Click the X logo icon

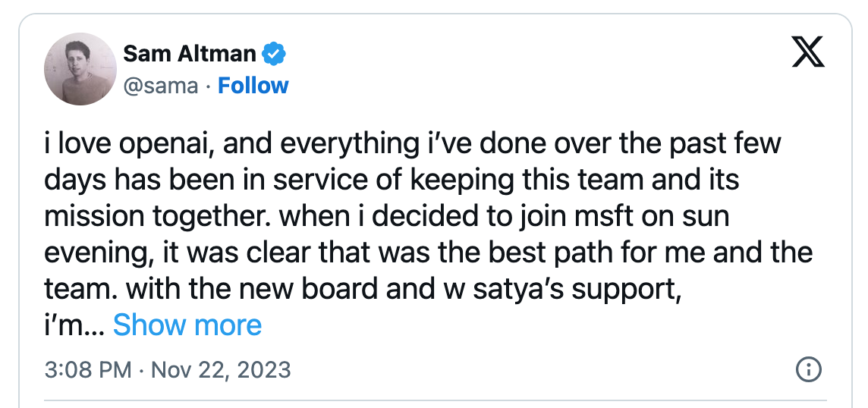coord(807,53)
